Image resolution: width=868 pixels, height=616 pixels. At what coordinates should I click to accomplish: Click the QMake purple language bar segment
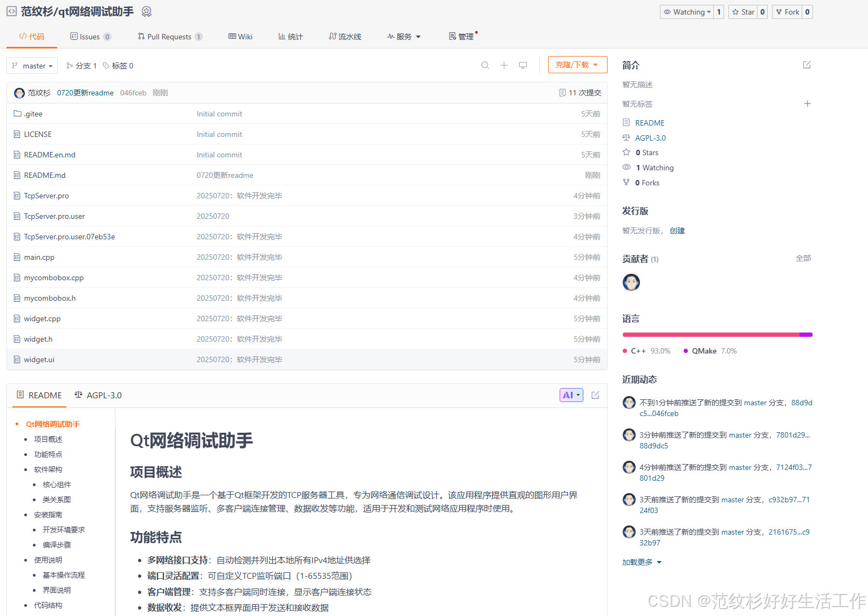pyautogui.click(x=806, y=335)
